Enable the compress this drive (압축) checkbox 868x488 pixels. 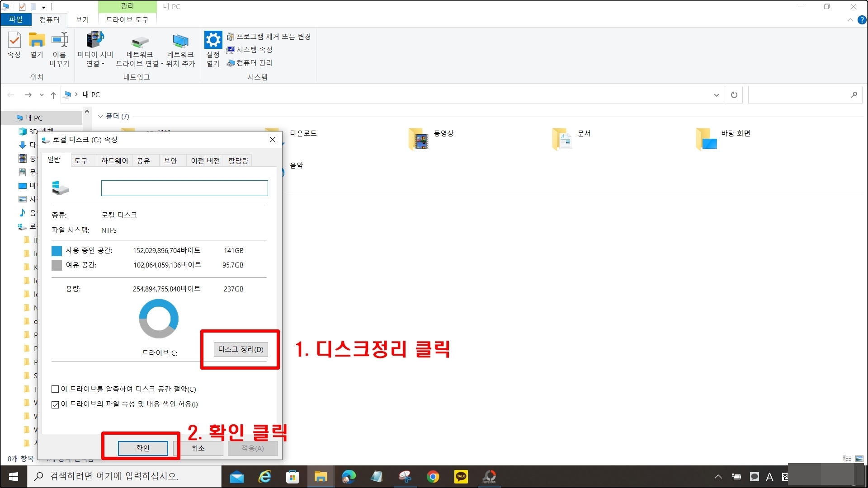point(55,389)
